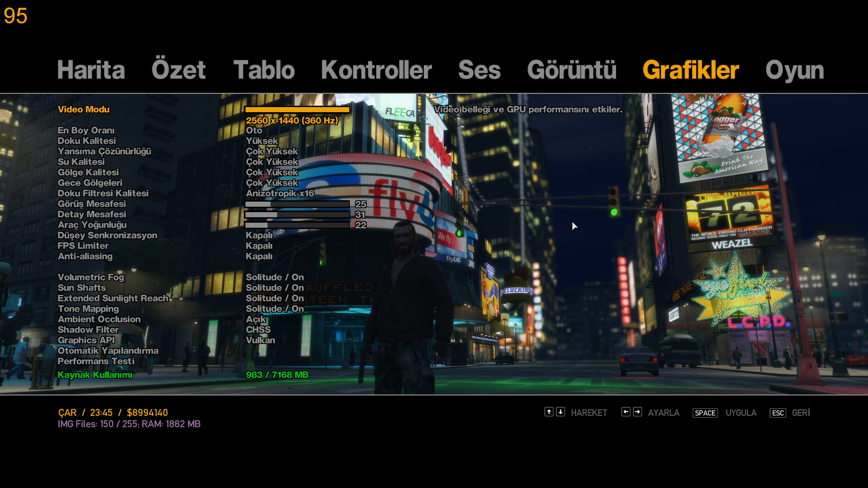Click the Kaynak Kullanımı label
The image size is (868, 488).
[x=95, y=375]
